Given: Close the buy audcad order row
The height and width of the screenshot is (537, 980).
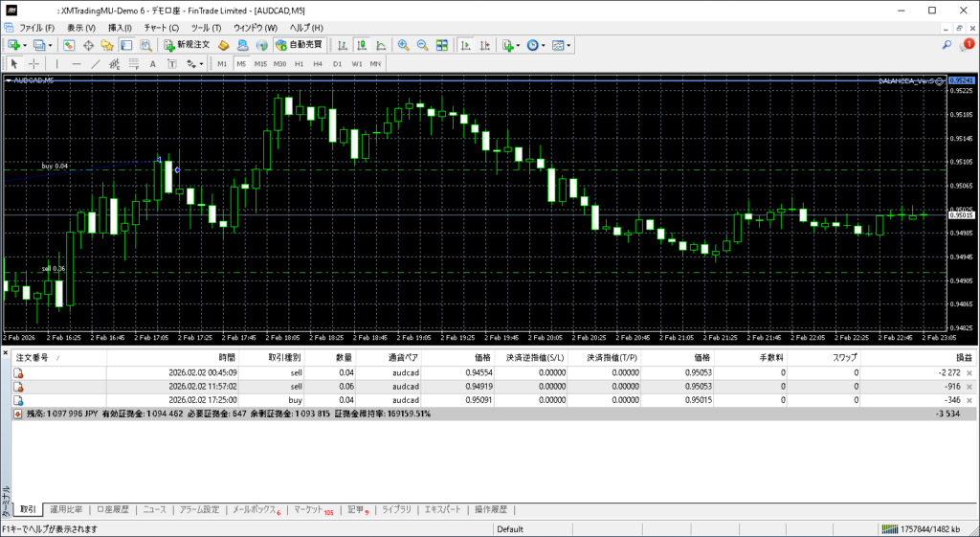Looking at the screenshot, I should 969,400.
